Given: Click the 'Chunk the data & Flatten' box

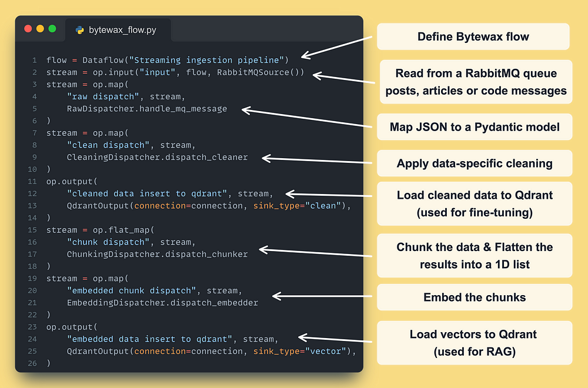Looking at the screenshot, I should coord(475,256).
